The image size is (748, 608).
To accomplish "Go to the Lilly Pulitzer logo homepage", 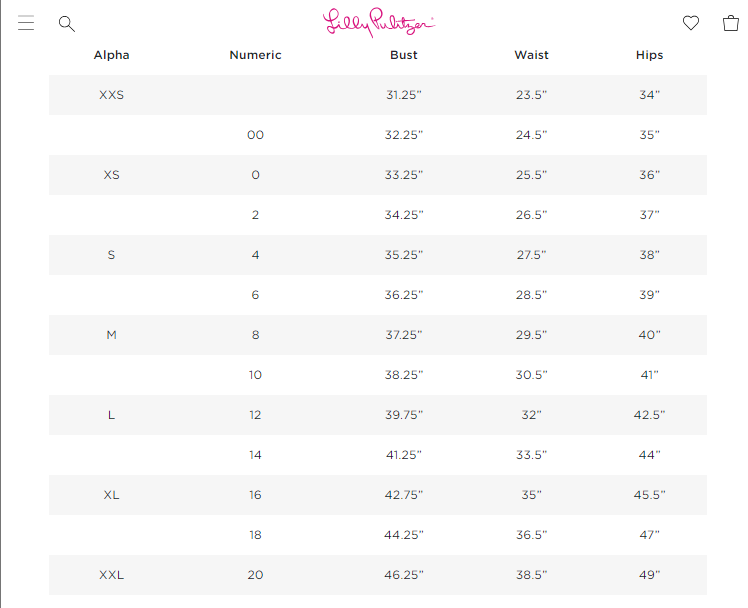I will point(379,23).
